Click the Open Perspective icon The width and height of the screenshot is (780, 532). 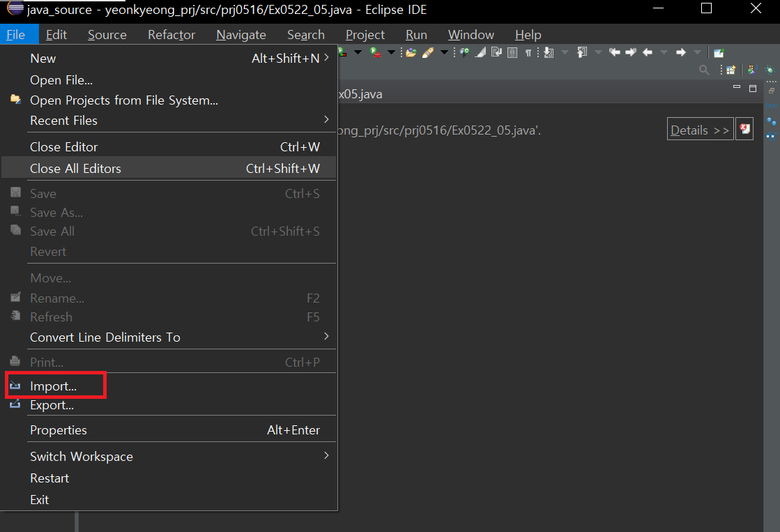point(731,70)
